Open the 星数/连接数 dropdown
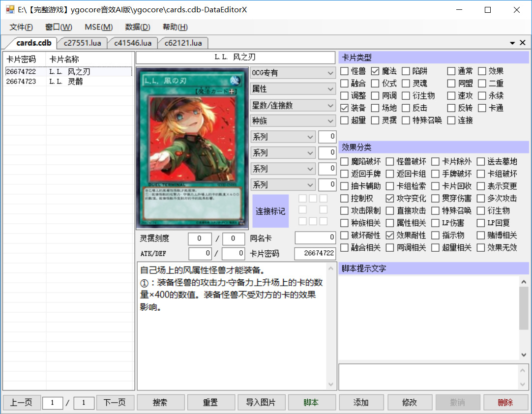 pyautogui.click(x=293, y=105)
